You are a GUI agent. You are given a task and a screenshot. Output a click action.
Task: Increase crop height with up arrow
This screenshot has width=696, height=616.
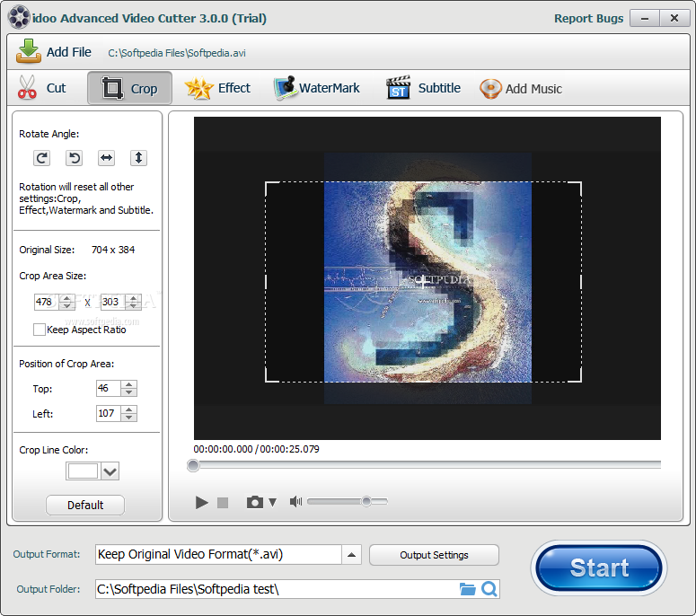[x=133, y=298]
